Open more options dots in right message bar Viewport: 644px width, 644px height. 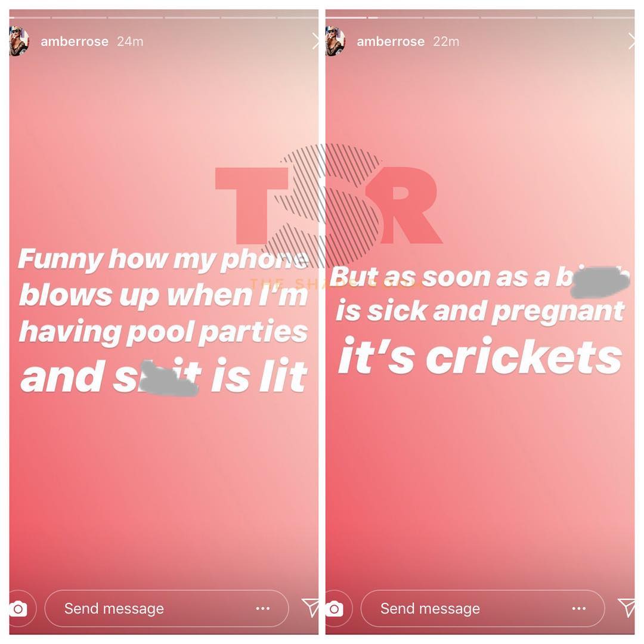pos(579,609)
